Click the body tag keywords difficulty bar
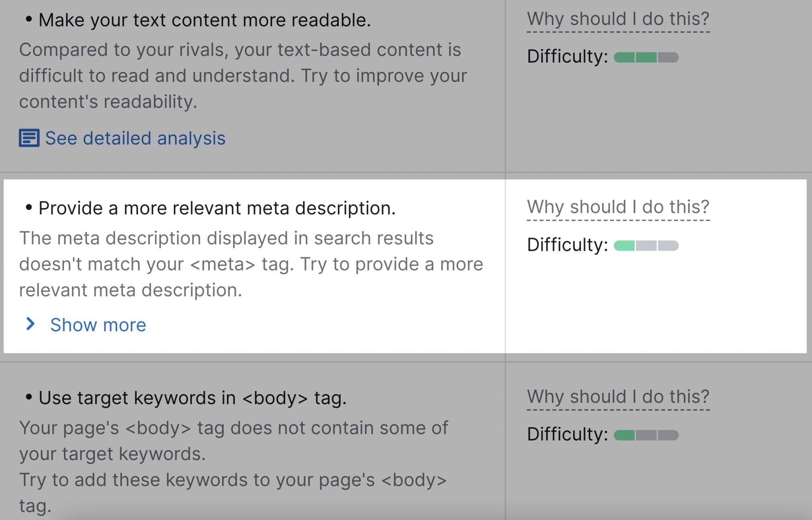The height and width of the screenshot is (520, 812). click(646, 435)
